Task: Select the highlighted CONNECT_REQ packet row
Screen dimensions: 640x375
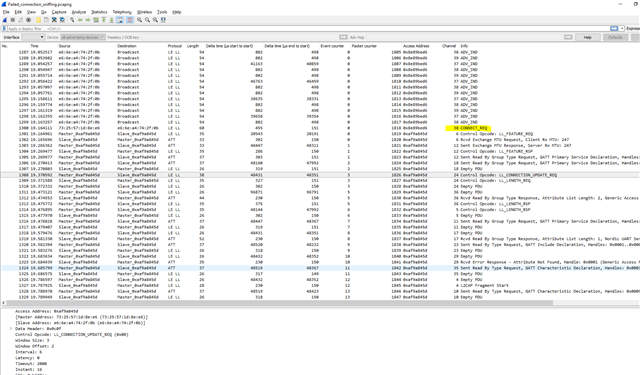Action: click(x=320, y=128)
